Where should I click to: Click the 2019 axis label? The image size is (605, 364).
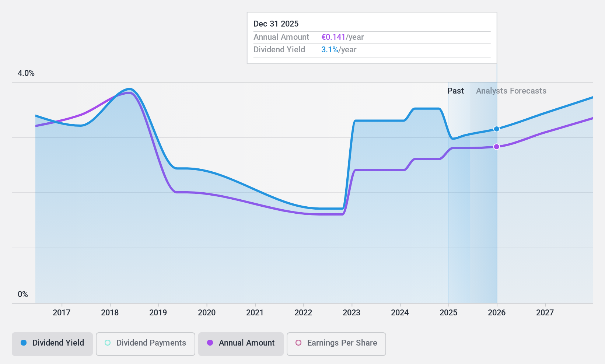[x=158, y=313]
